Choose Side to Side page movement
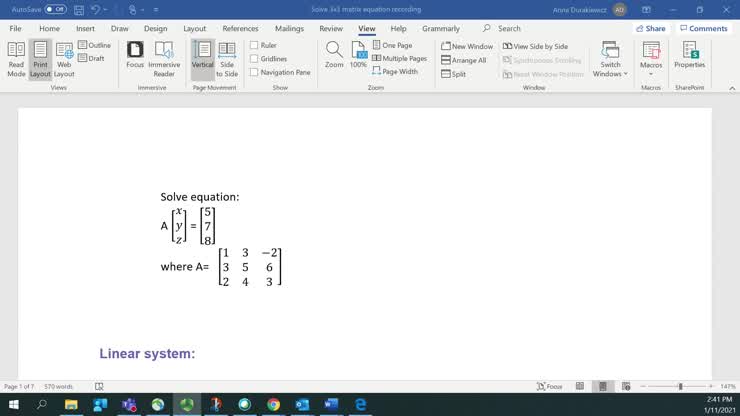This screenshot has width=740, height=416. click(x=227, y=59)
